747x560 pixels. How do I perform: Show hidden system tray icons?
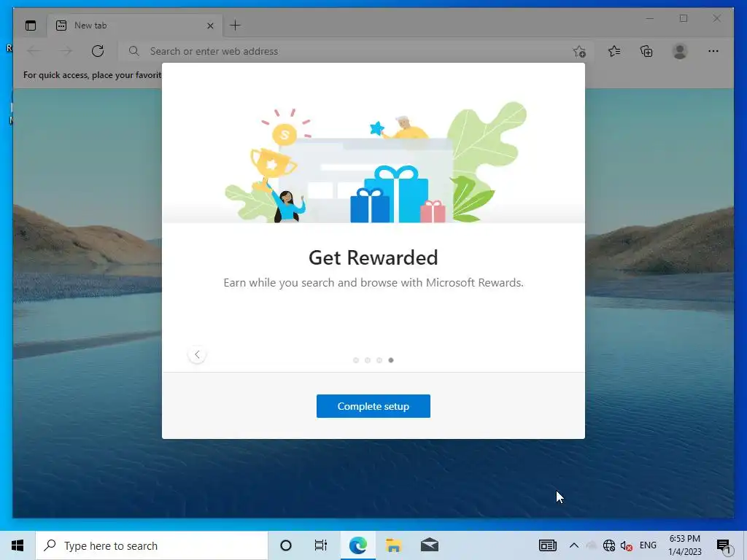(x=574, y=545)
